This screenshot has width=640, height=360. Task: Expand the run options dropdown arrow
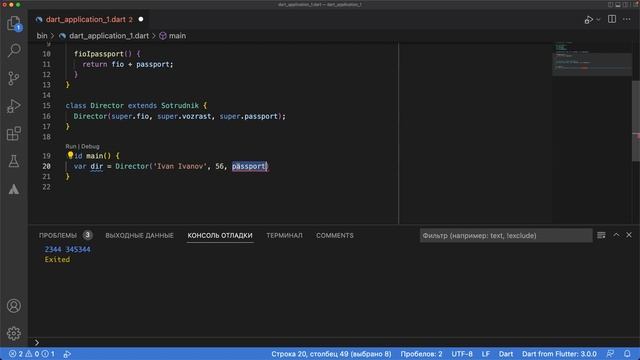coord(598,20)
